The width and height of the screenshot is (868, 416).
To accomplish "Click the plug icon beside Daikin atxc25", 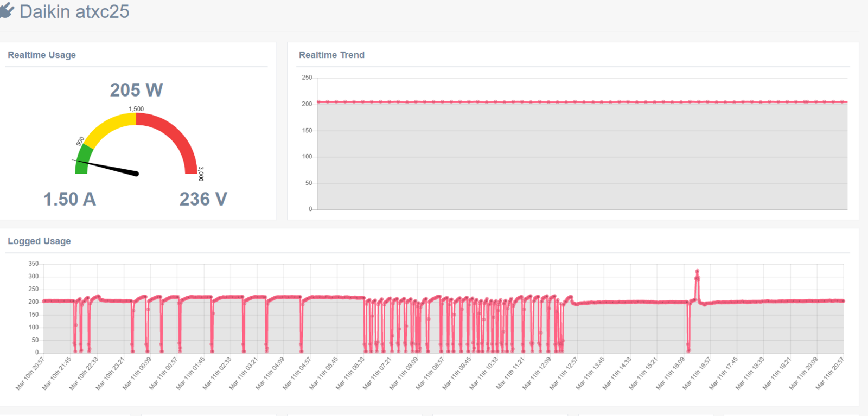I will coord(7,11).
